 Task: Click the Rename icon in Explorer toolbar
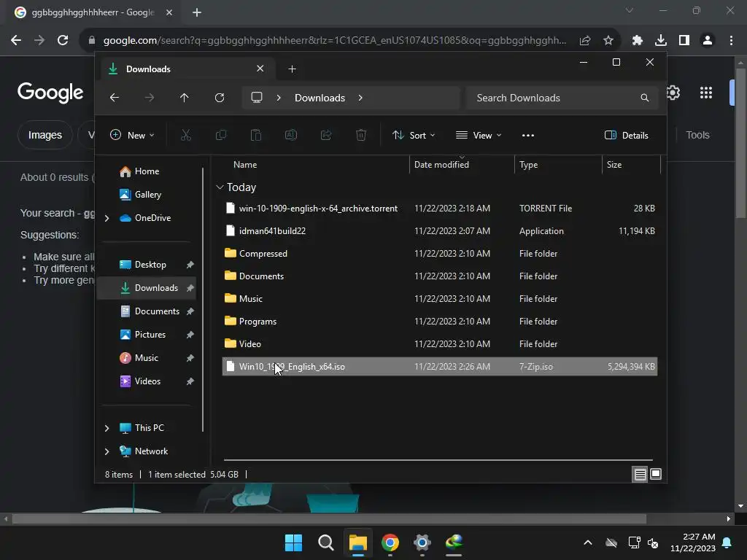(290, 135)
